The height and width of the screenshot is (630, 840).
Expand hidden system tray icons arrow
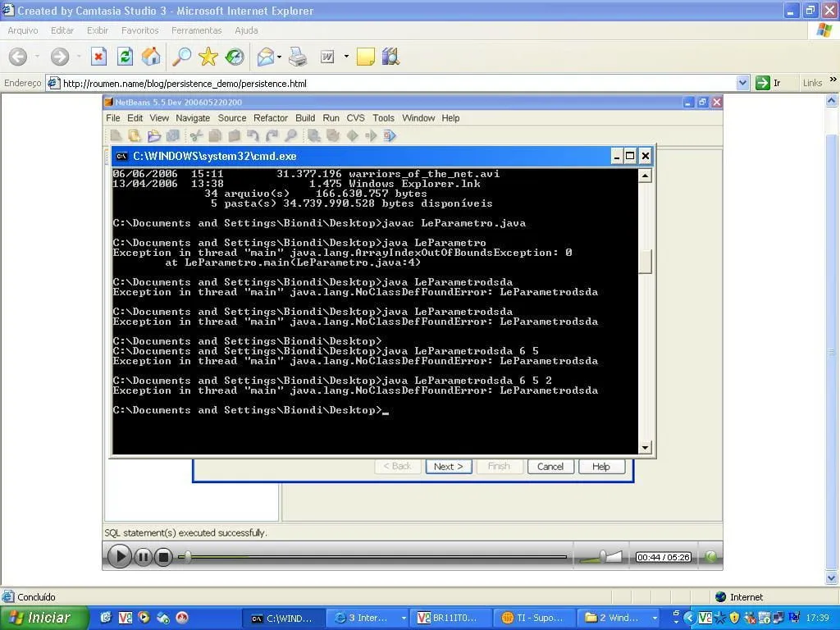click(689, 618)
